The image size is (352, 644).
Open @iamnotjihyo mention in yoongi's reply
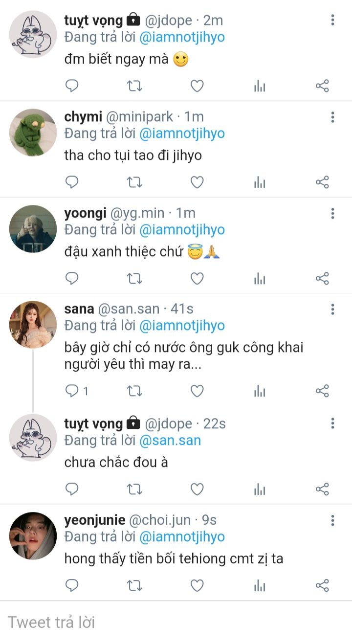(x=182, y=230)
